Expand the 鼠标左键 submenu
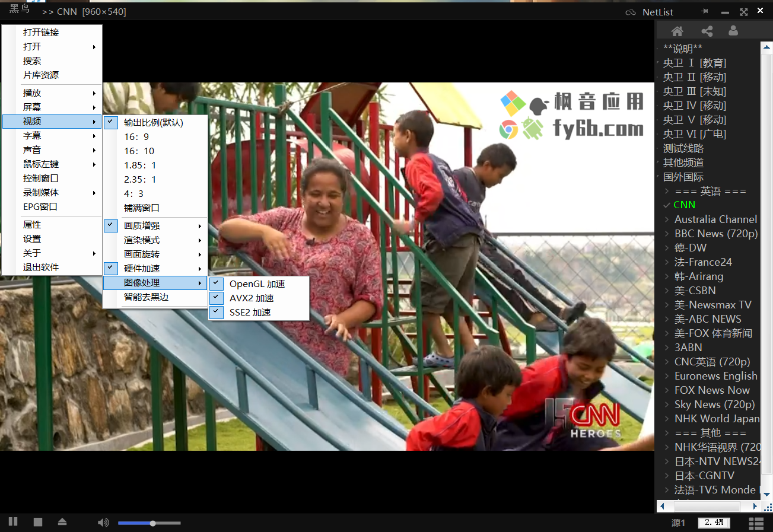 tap(52, 164)
